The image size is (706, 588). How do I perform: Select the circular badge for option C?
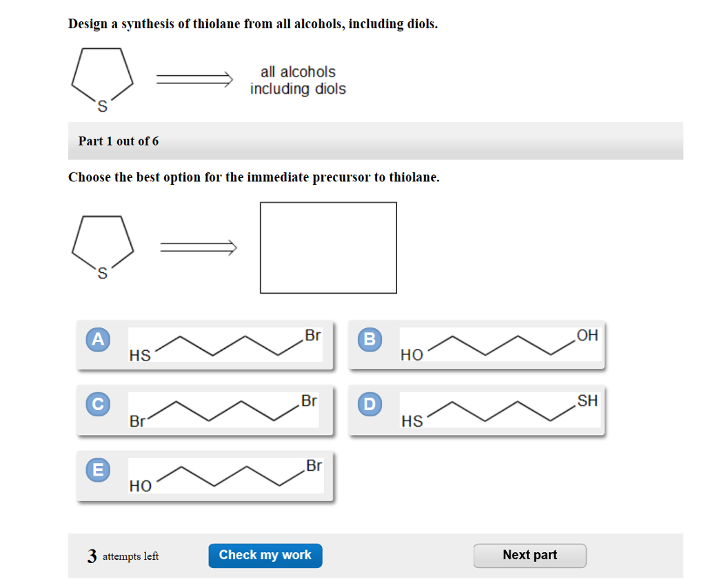[x=98, y=405]
